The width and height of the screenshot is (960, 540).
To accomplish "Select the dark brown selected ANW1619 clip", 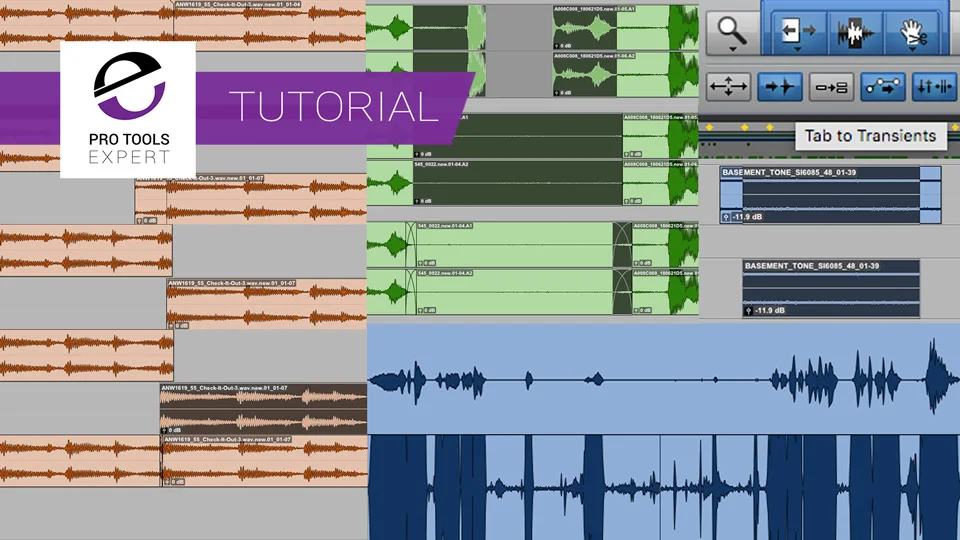I will [263, 409].
